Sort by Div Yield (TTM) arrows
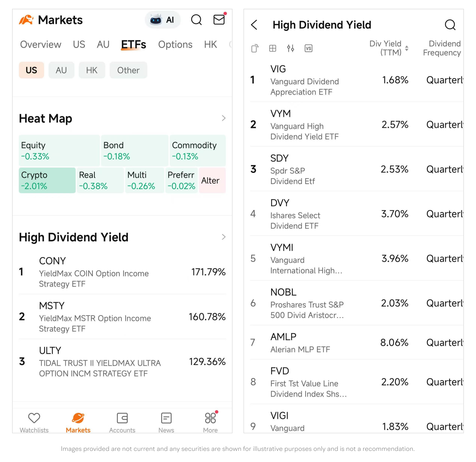The width and height of the screenshot is (476, 462). 407,48
